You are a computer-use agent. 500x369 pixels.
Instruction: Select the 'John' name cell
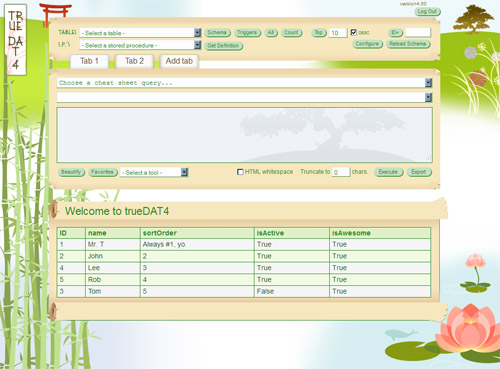[113, 256]
